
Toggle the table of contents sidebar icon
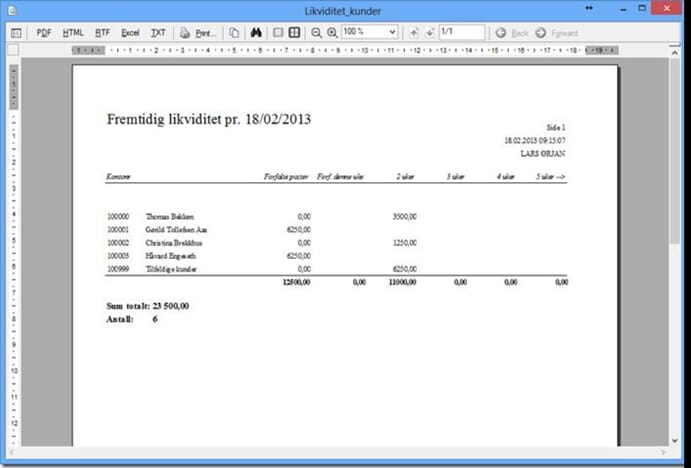coord(16,32)
